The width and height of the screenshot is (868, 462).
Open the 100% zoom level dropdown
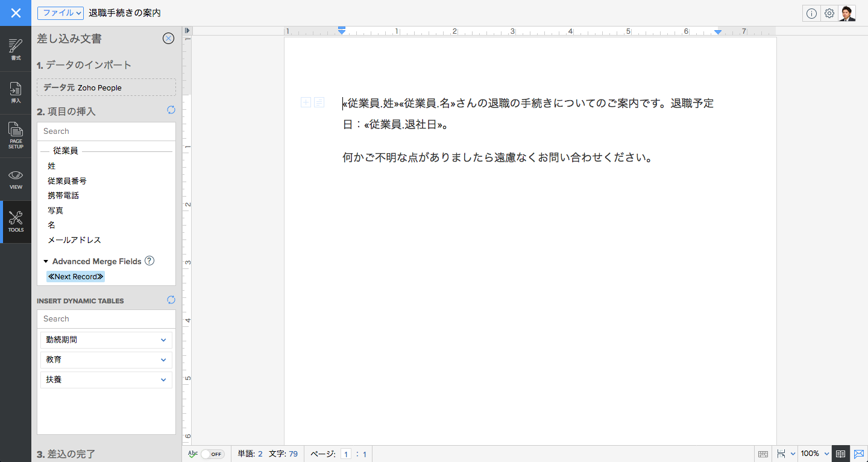point(815,454)
